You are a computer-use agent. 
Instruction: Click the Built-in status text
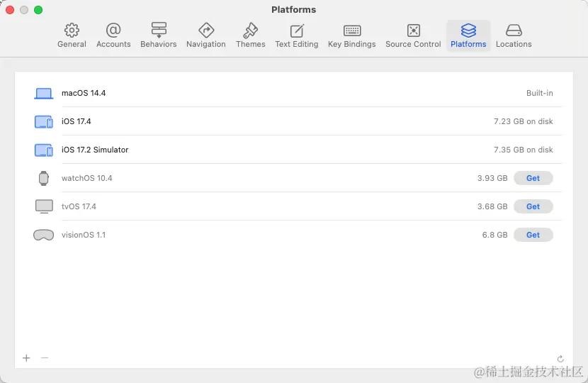click(539, 93)
